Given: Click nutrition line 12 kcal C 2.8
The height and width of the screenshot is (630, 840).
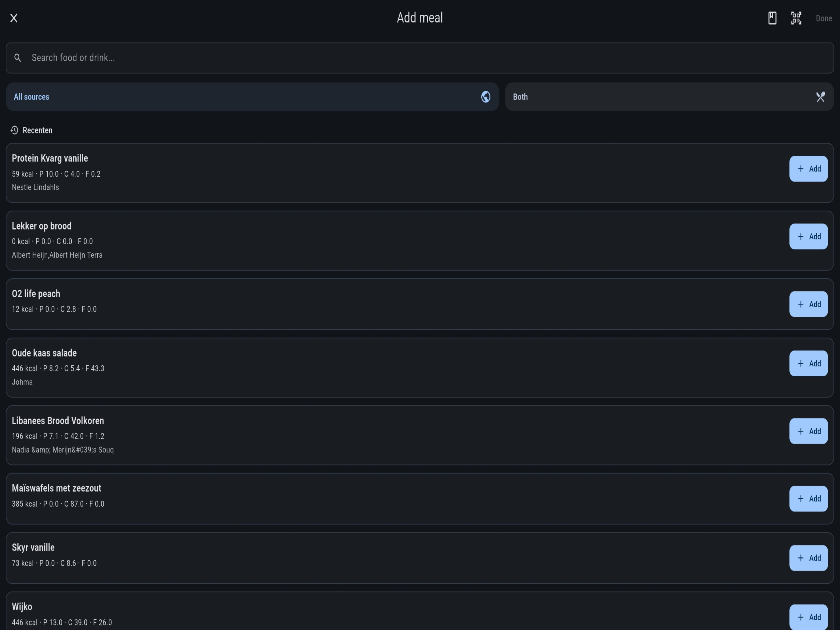Looking at the screenshot, I should pyautogui.click(x=54, y=309).
